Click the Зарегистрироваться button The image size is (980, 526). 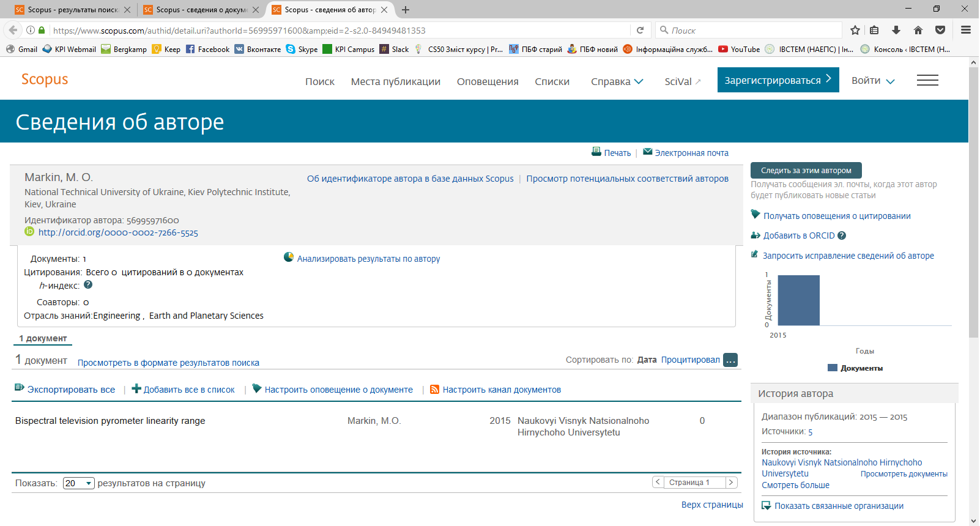point(778,80)
